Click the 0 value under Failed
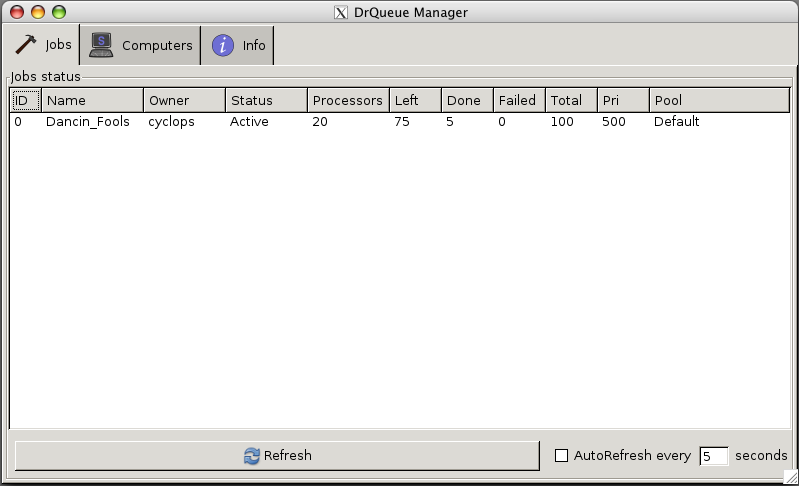799x486 pixels. tap(501, 122)
